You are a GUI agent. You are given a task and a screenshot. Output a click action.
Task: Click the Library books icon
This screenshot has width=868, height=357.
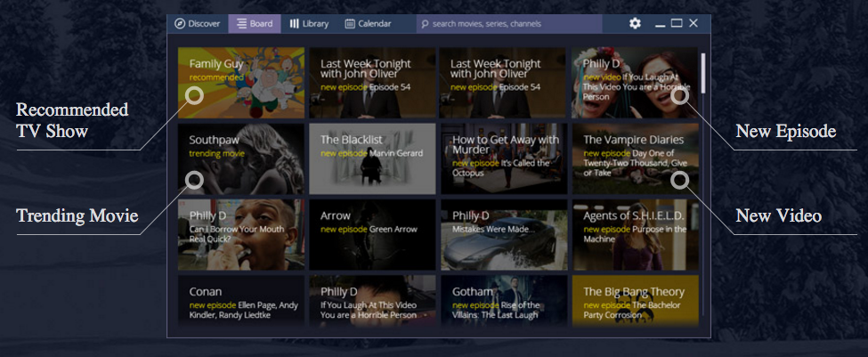(x=294, y=24)
